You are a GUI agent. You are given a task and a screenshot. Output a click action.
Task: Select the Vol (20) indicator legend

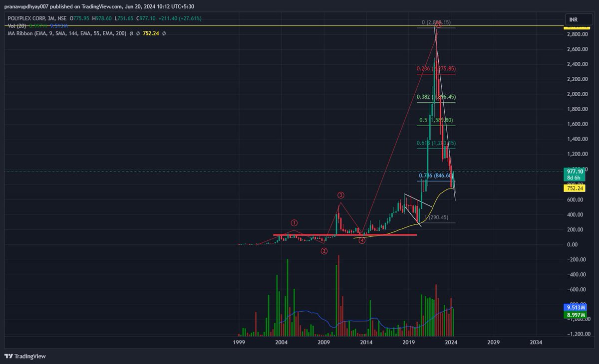(16, 25)
